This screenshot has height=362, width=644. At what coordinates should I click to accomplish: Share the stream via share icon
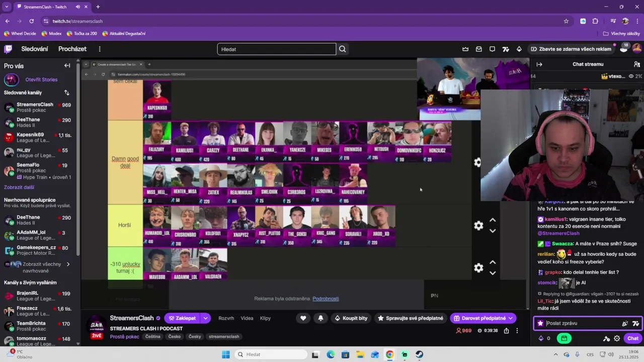(x=506, y=331)
